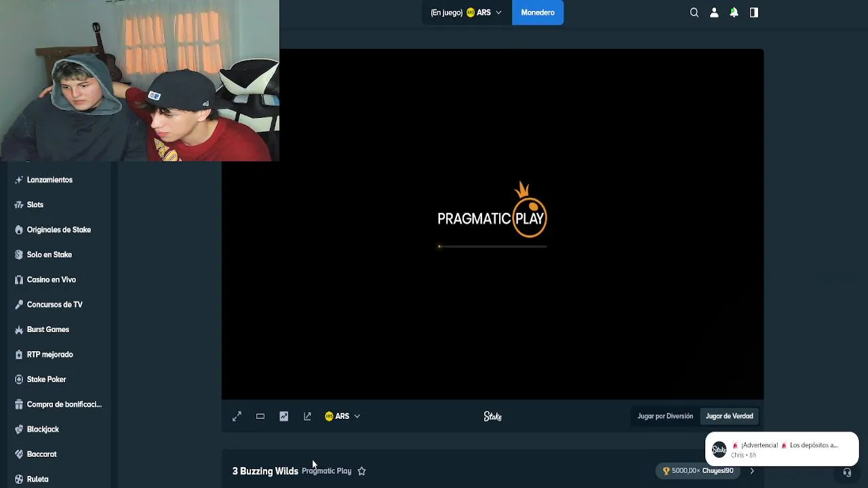Expand the header ARS currency dropdown arrow
The width and height of the screenshot is (868, 488).
click(x=498, y=12)
